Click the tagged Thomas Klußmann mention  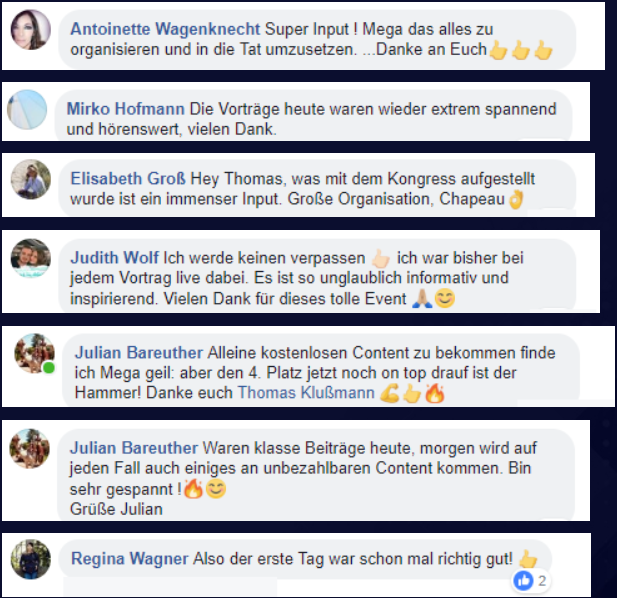tap(306, 393)
